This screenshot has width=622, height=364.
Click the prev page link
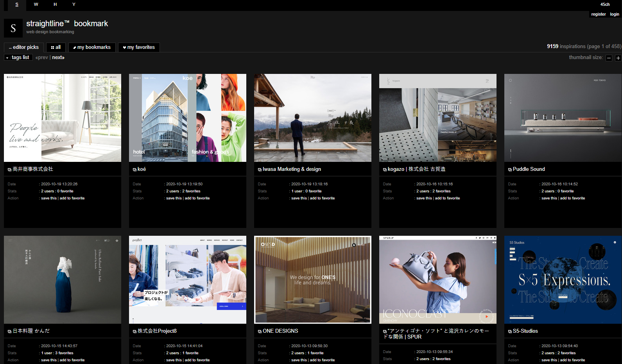[x=42, y=57]
